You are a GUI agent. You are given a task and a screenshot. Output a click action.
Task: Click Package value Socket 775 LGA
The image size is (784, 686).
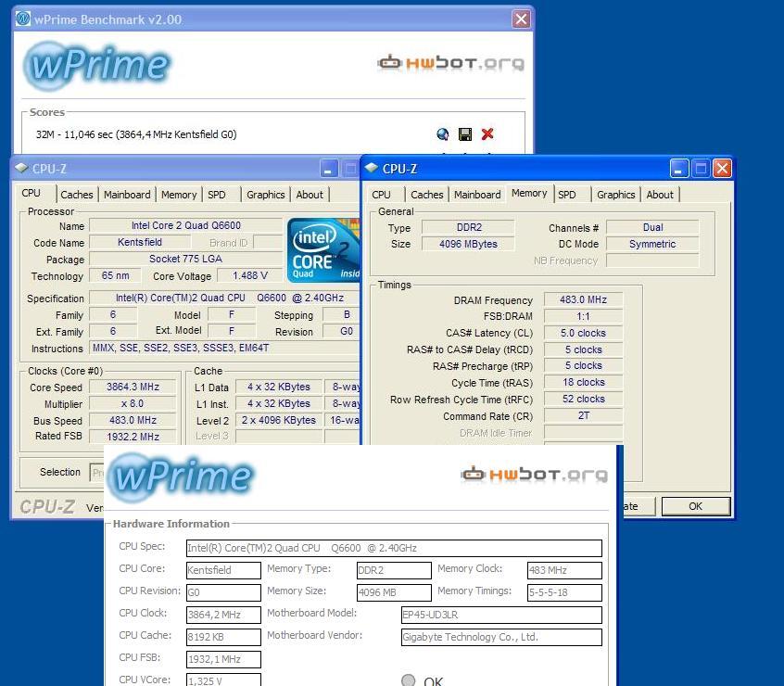pyautogui.click(x=186, y=259)
